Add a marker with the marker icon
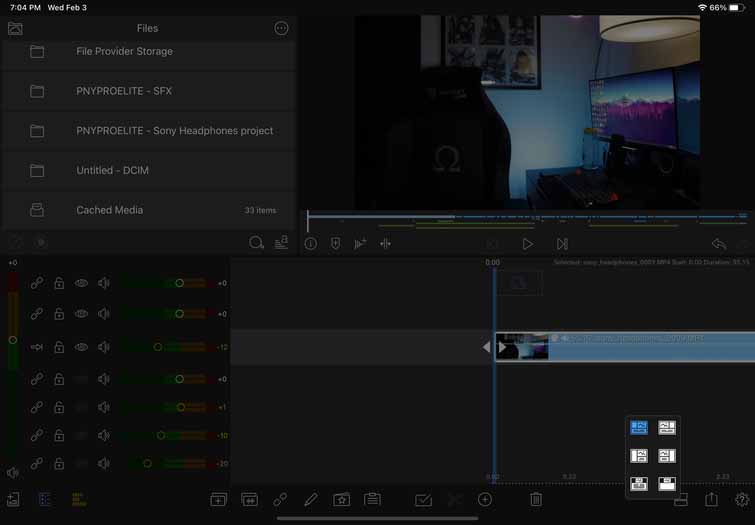The height and width of the screenshot is (525, 755). [336, 244]
